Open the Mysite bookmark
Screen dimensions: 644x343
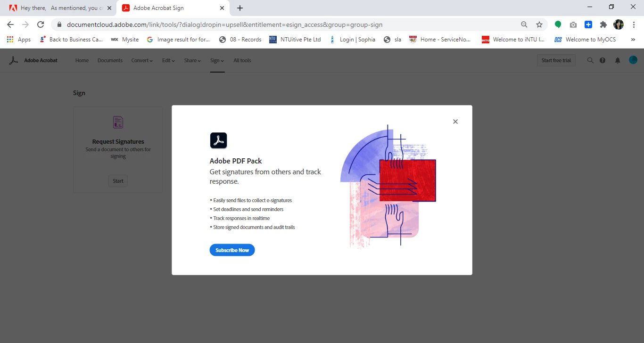pos(125,40)
